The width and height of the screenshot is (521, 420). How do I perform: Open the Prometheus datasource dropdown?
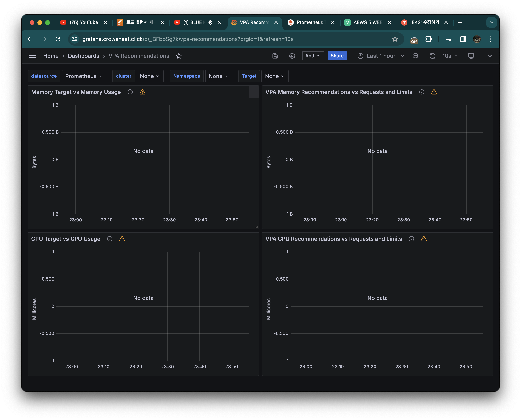coord(84,76)
